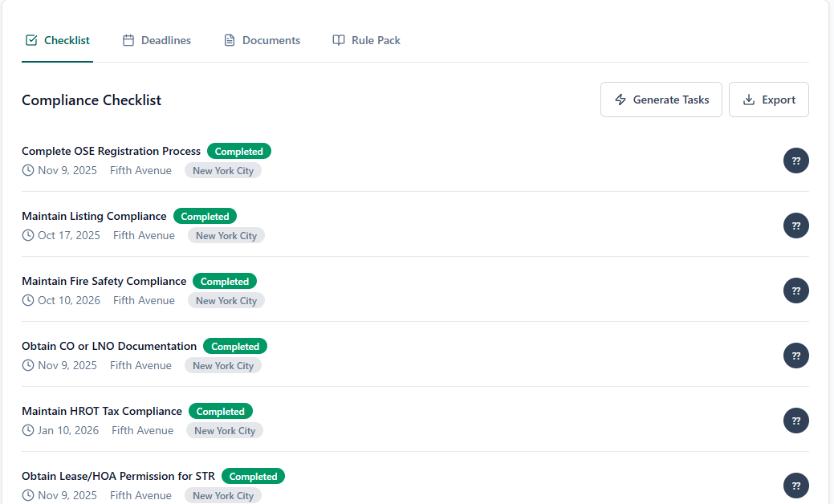This screenshot has width=834, height=504.
Task: Toggle the Completed badge on Maintain HROT Tax Compliance
Action: click(x=221, y=411)
